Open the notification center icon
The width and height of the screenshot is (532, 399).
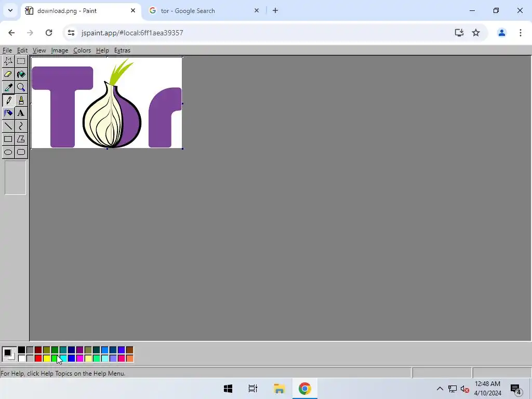click(x=516, y=389)
